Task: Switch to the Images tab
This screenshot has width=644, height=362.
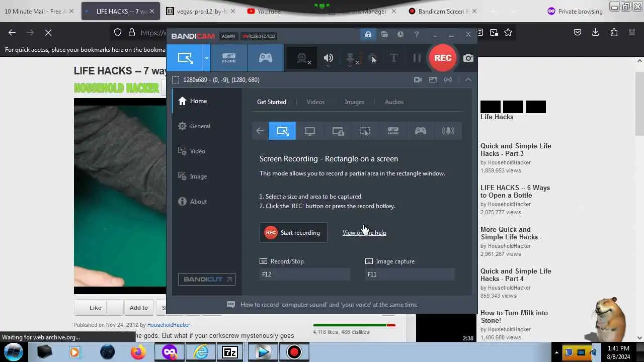Action: [354, 102]
